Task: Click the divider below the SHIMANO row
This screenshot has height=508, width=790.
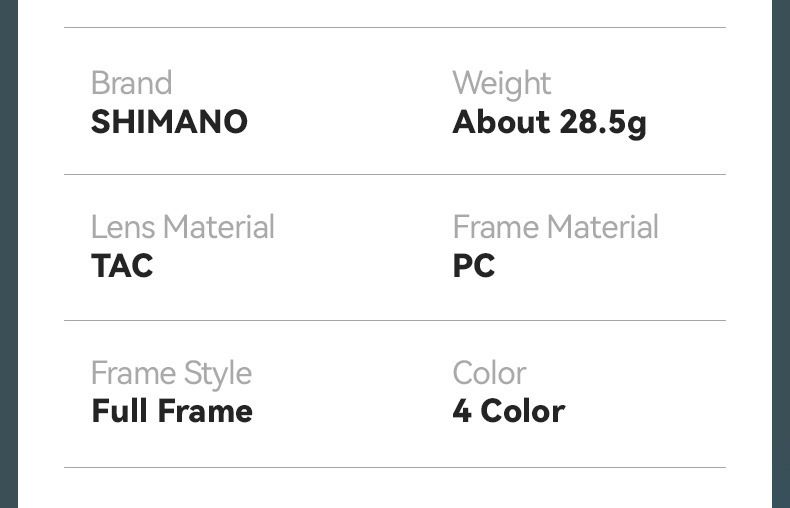Action: coord(395,175)
